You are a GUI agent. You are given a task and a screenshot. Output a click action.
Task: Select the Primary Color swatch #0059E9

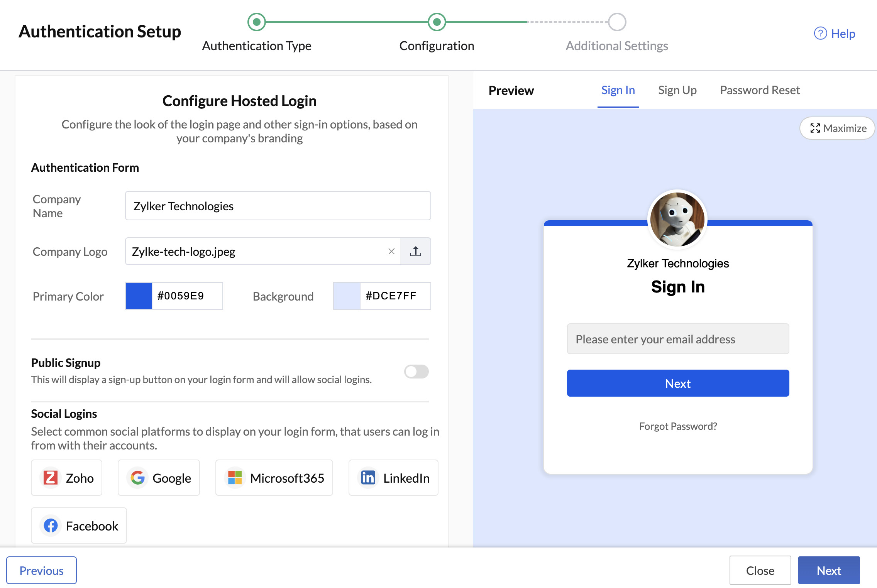138,296
